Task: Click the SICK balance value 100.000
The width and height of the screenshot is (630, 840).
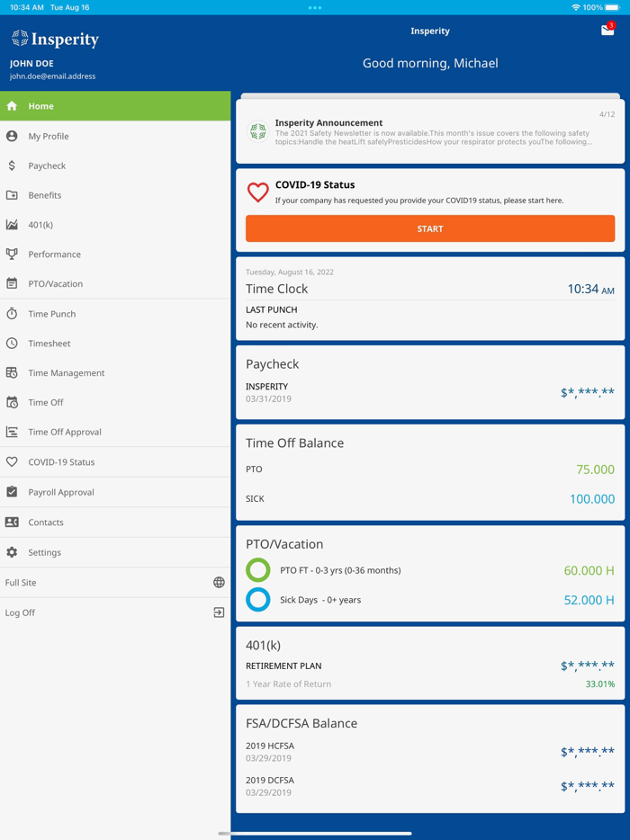Action: pyautogui.click(x=592, y=499)
